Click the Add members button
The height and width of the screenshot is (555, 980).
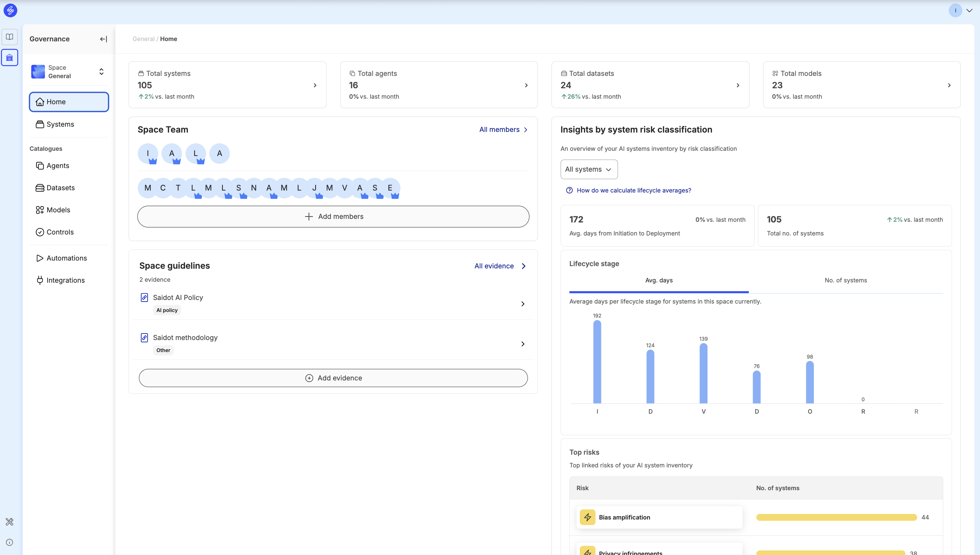tap(333, 217)
